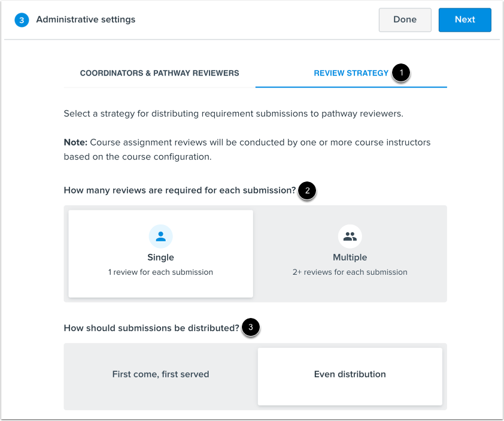Click the multiple people icon above Multiple
The height and width of the screenshot is (421, 504).
350,236
